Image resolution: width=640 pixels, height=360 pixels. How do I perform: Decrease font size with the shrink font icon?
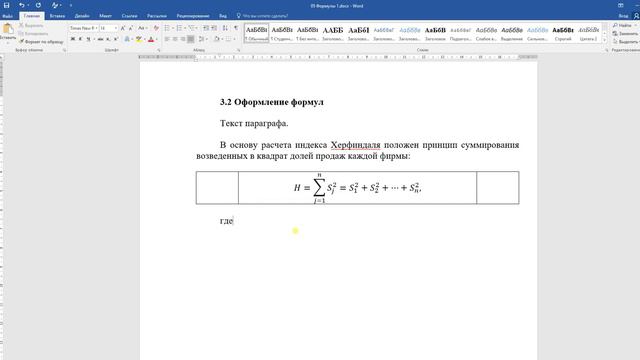click(131, 28)
